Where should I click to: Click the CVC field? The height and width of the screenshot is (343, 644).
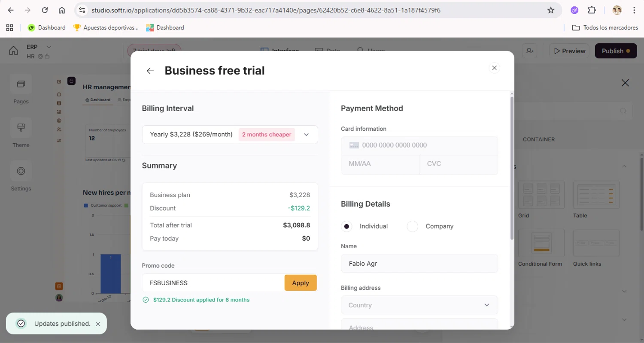(x=459, y=164)
